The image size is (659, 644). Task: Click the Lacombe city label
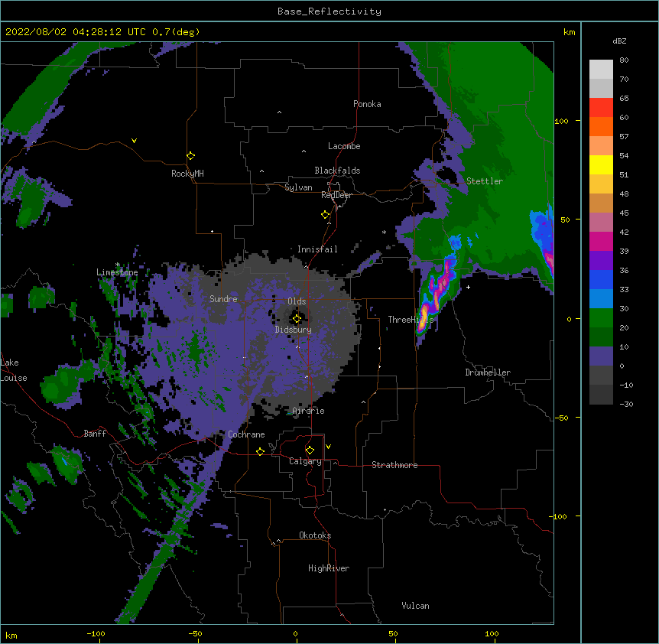344,146
